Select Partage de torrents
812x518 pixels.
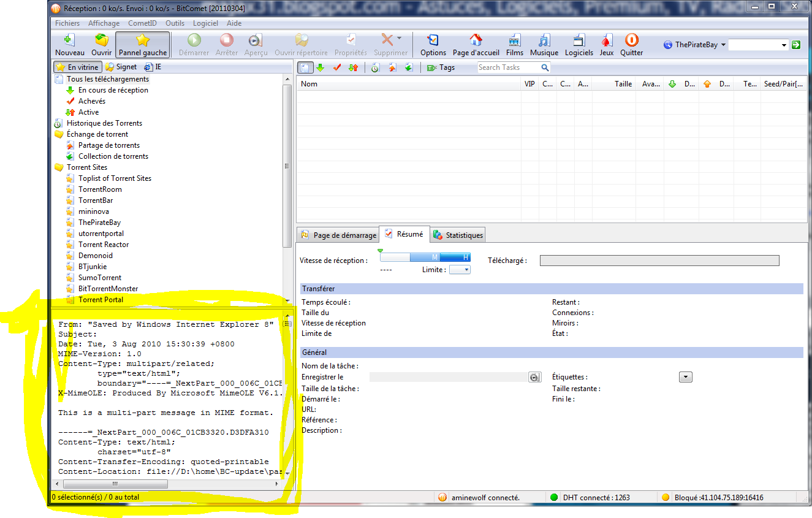click(109, 145)
